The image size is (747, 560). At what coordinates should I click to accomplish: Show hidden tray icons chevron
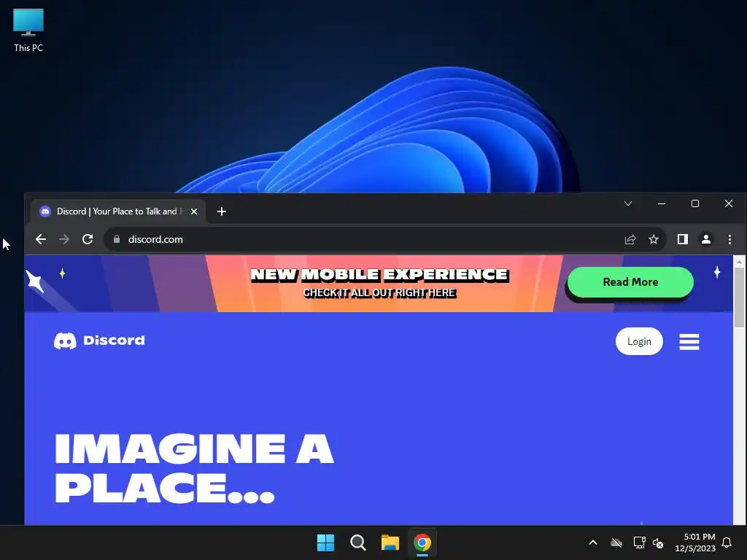coord(593,542)
